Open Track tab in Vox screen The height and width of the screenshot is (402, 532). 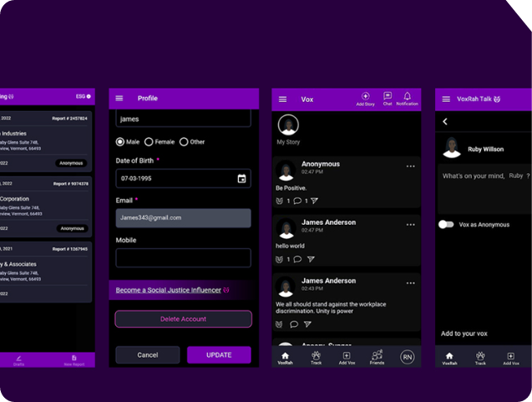(x=316, y=358)
